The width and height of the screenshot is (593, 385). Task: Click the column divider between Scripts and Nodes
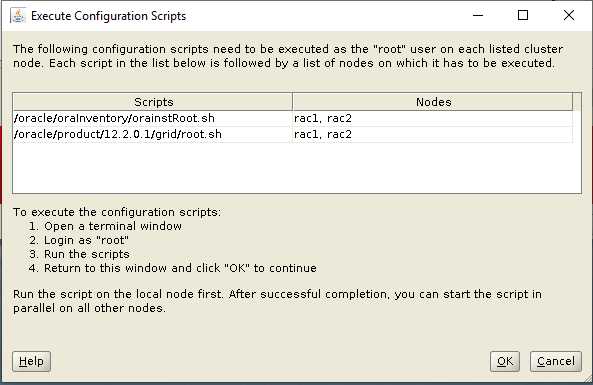[292, 102]
